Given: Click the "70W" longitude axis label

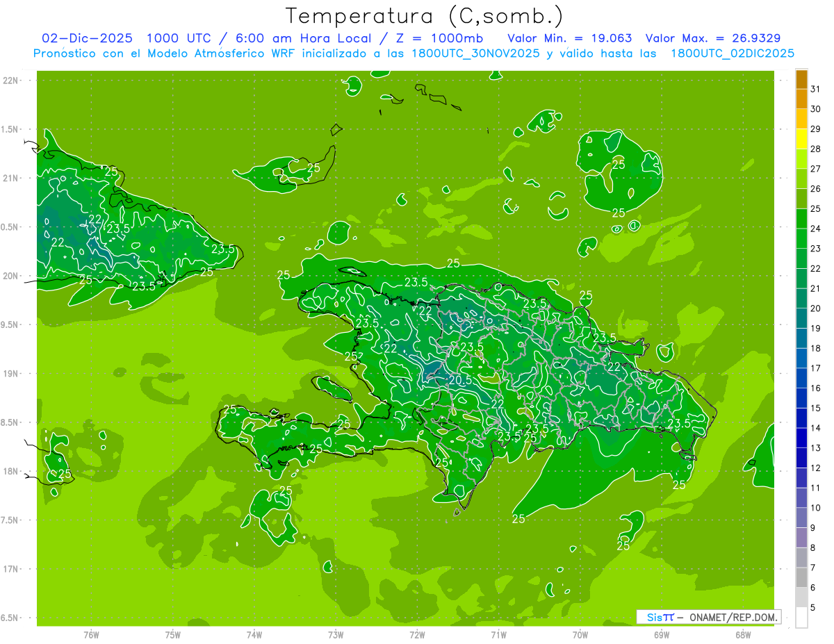Looking at the screenshot, I should pyautogui.click(x=580, y=635).
